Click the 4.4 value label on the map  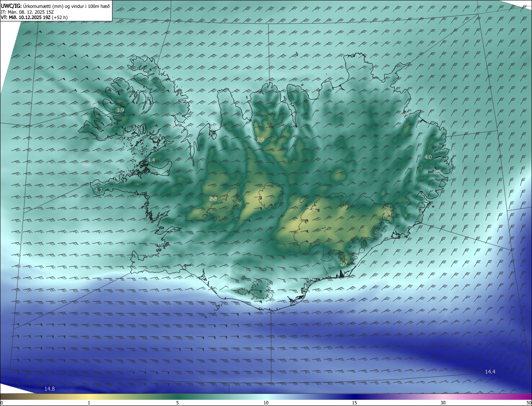pos(151,160)
